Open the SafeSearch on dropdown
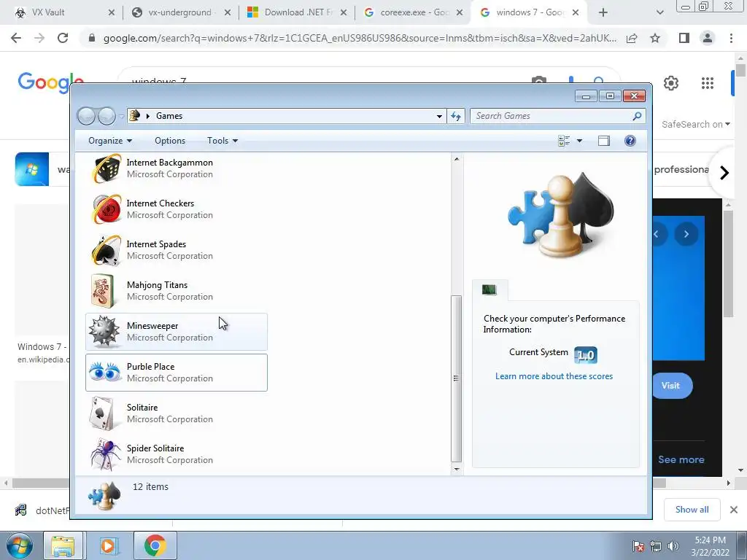Viewport: 747px width, 560px height. (695, 124)
